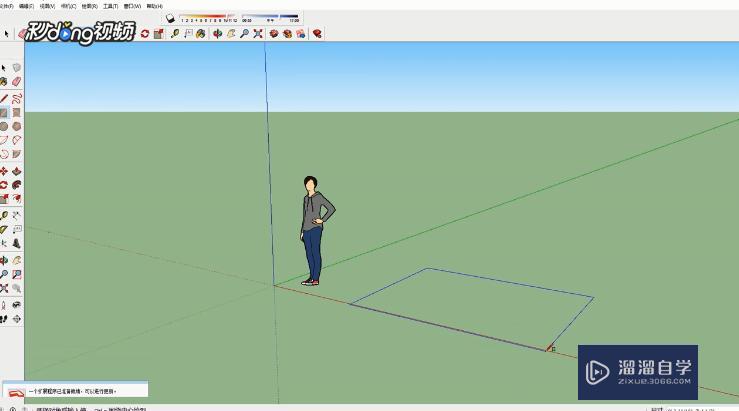
Task: Pick the 3-point Arc tool
Action: [4, 154]
